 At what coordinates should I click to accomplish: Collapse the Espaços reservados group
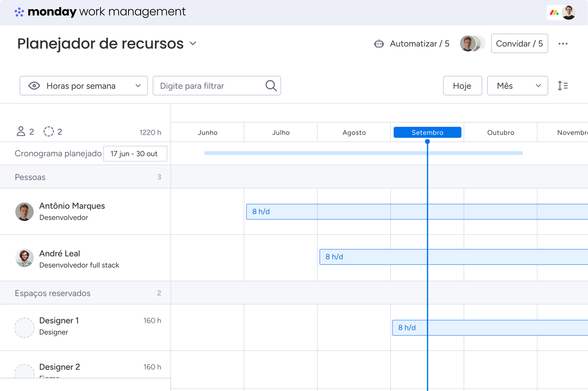click(x=85, y=293)
